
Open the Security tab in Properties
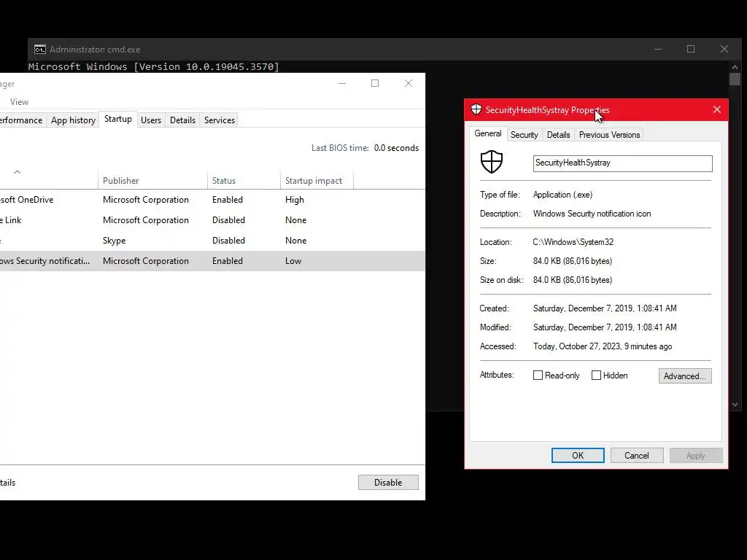tap(524, 135)
